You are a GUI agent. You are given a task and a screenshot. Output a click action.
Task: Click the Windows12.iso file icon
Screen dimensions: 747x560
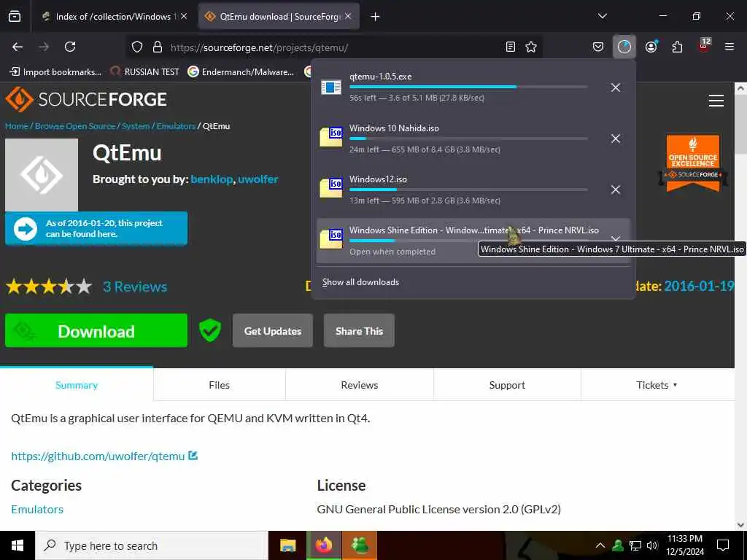tap(330, 187)
